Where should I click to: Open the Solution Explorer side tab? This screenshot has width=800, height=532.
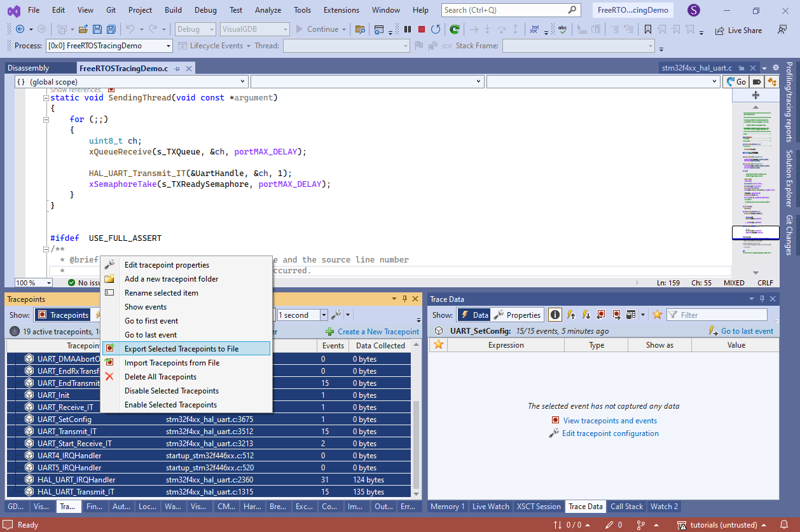(789, 179)
